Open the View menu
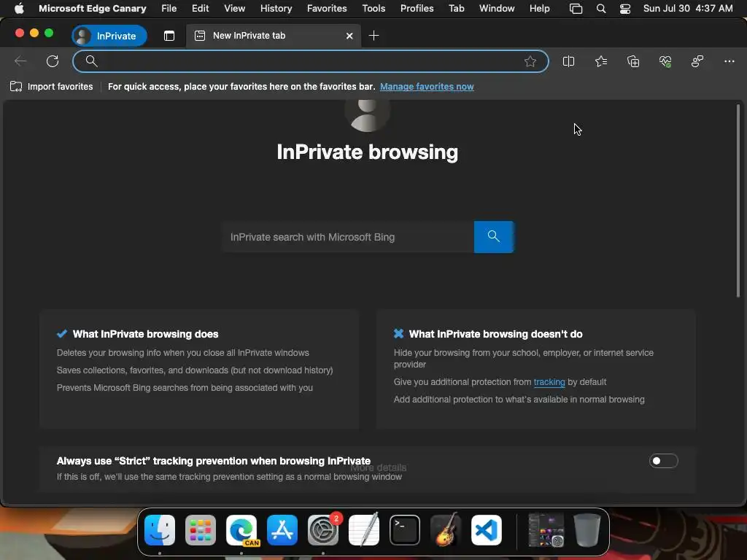Image resolution: width=747 pixels, height=560 pixels. [234, 9]
